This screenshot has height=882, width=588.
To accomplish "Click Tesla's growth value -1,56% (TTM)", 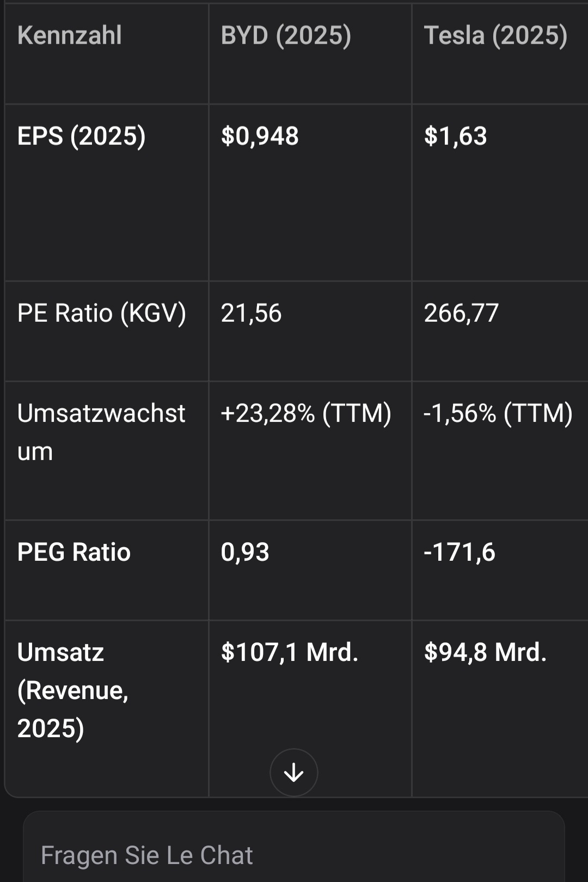I will [x=498, y=413].
